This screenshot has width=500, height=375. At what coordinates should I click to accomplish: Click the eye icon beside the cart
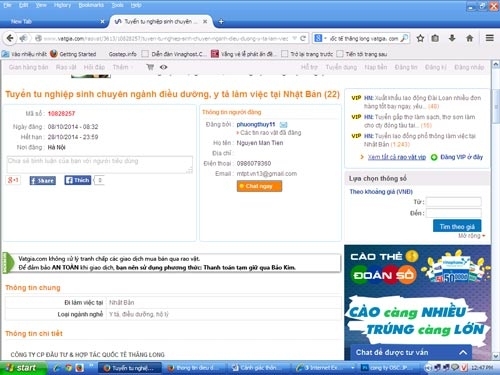(x=163, y=67)
